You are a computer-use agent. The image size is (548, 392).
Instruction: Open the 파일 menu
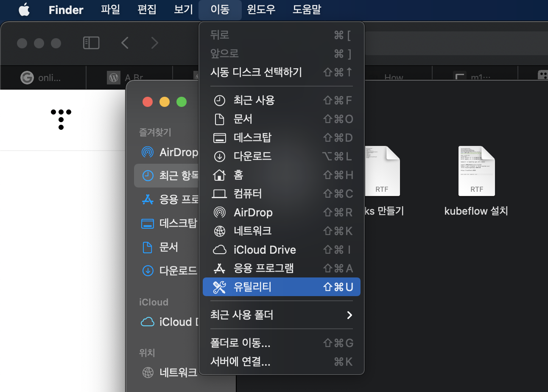click(111, 10)
